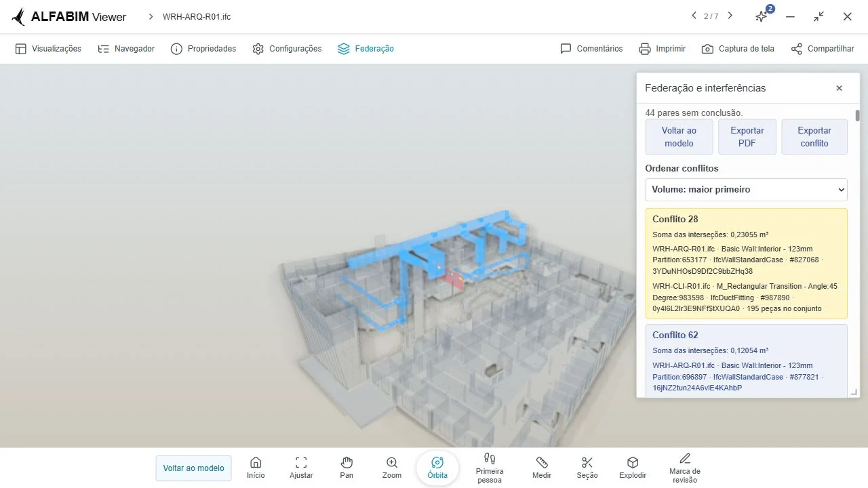Click the ALFABIM Viewer logo
The height and width of the screenshot is (488, 868).
69,16
